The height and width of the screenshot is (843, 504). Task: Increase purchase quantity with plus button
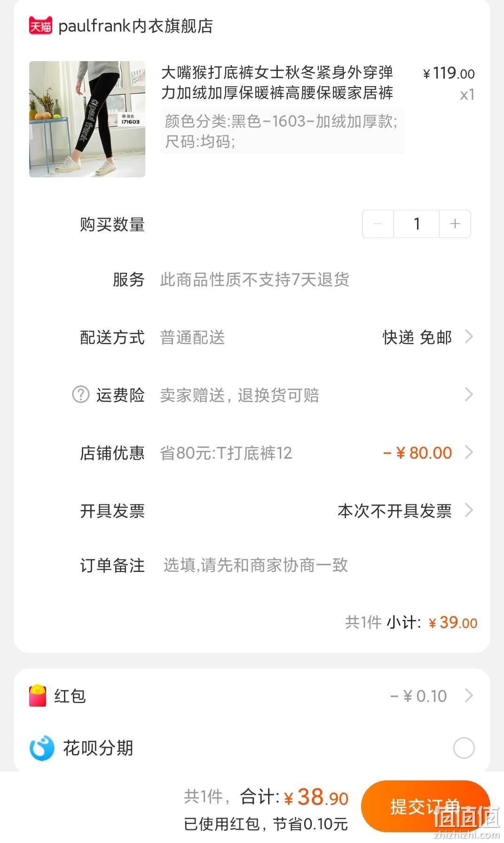tap(455, 224)
